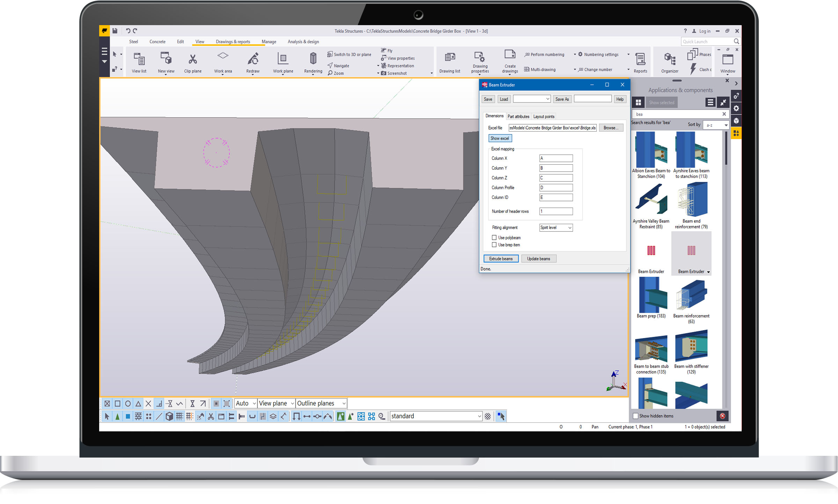Open the Fitting alignment Spirit level dropdown
The width and height of the screenshot is (838, 504).
(x=556, y=228)
